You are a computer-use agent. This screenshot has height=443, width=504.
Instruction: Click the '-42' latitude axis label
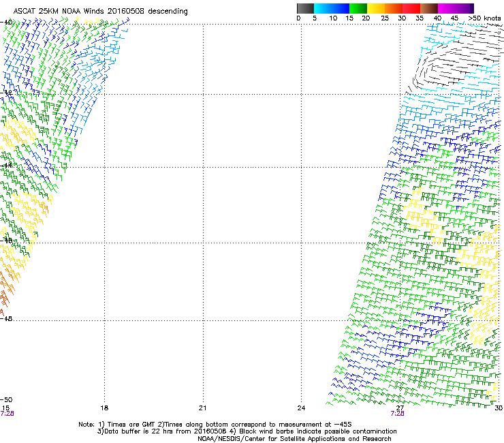tap(6, 93)
